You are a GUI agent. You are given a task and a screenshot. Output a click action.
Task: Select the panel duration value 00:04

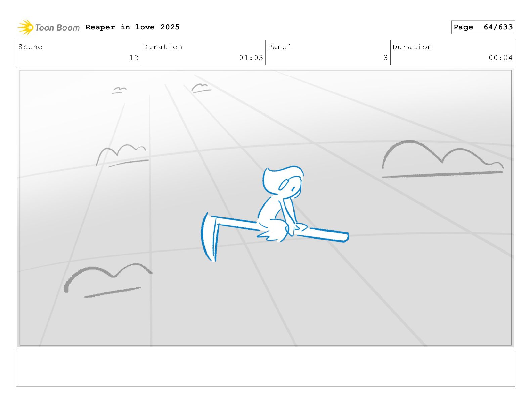point(500,58)
